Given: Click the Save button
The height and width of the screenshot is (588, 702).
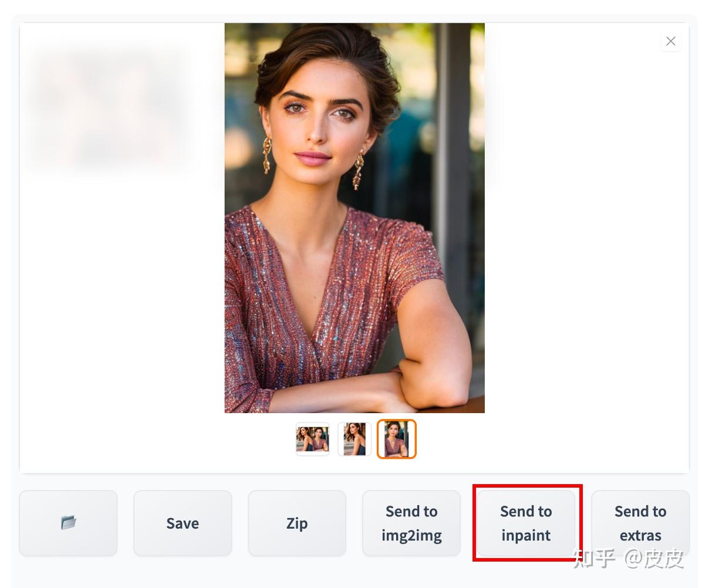Looking at the screenshot, I should pos(183,523).
